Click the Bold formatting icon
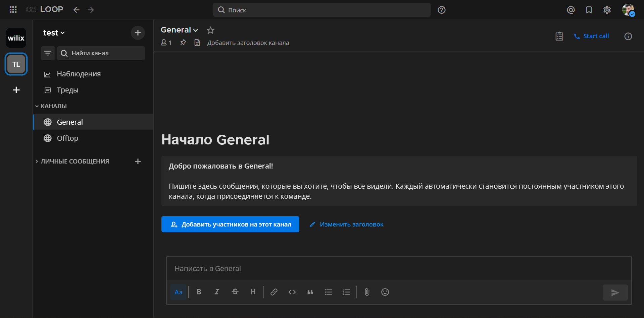 pyautogui.click(x=199, y=292)
